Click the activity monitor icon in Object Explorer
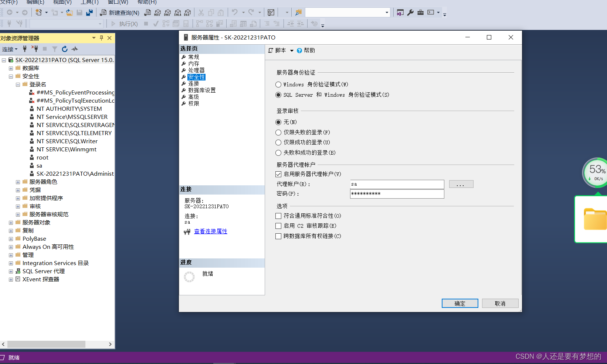 [75, 49]
